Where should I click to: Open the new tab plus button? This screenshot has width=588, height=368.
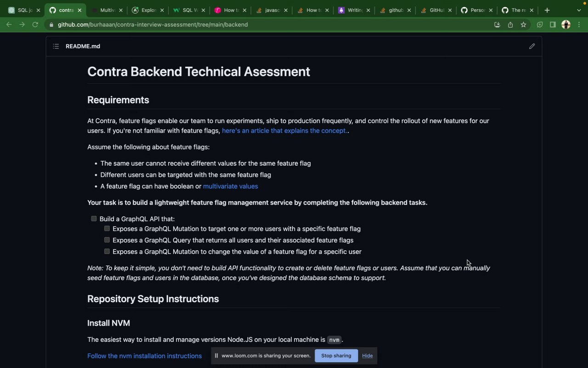[x=547, y=10]
